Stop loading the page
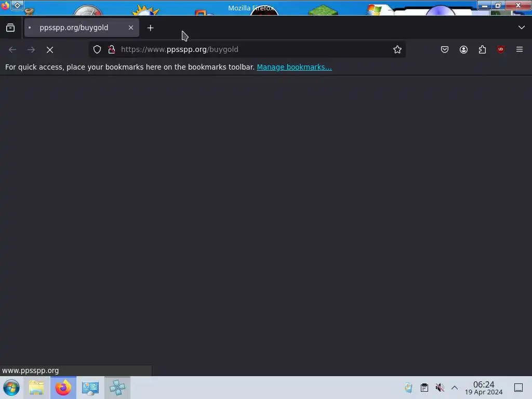 tap(50, 49)
